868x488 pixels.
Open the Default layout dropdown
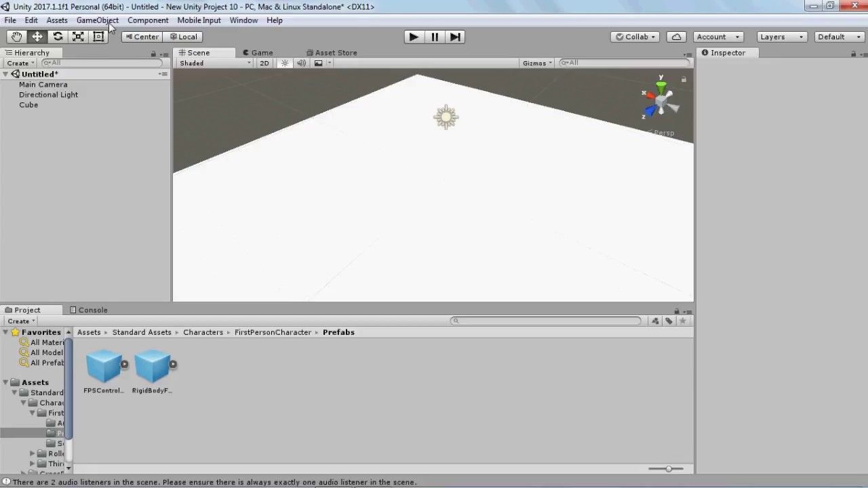[x=840, y=37]
